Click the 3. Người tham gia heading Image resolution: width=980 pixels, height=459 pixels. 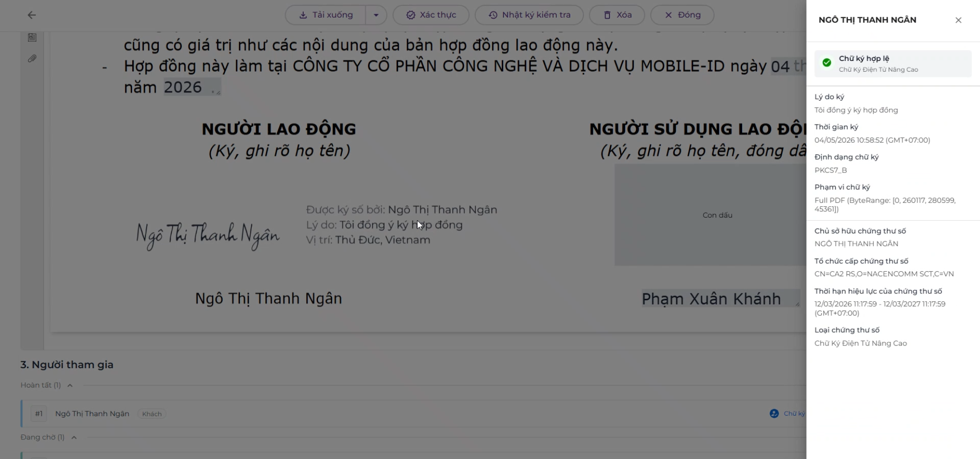pyautogui.click(x=67, y=365)
